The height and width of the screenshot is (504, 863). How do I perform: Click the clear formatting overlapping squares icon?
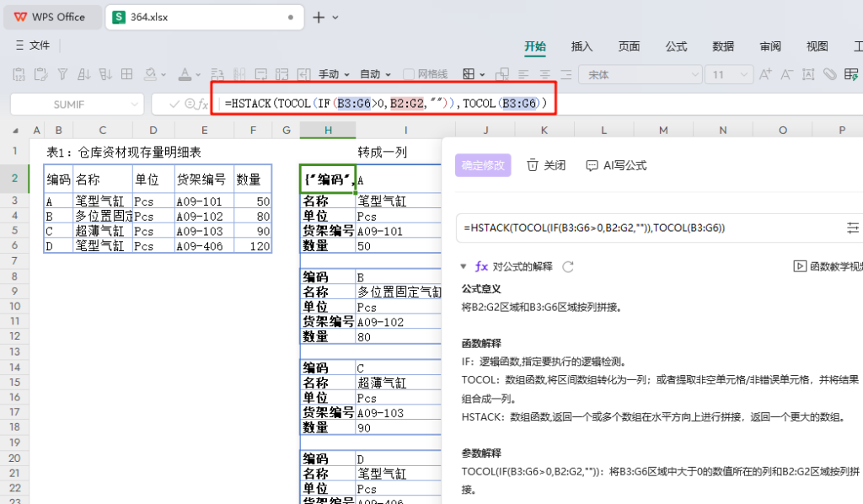pyautogui.click(x=502, y=74)
